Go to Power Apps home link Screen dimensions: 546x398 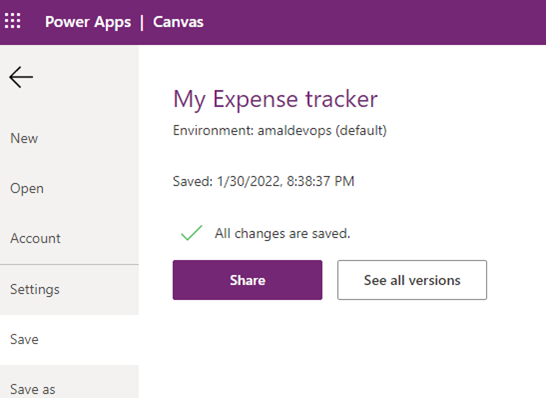(x=88, y=22)
